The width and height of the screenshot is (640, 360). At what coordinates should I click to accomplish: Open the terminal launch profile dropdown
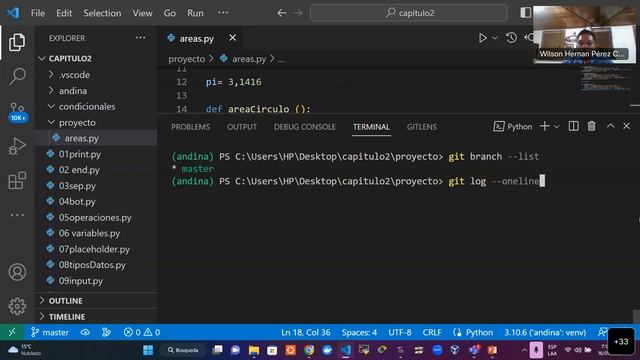[x=556, y=127]
